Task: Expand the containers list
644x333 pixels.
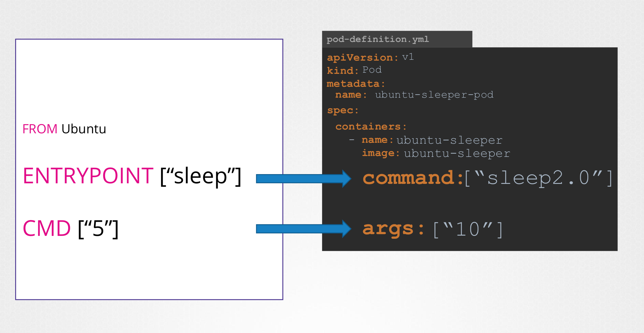Action: tap(371, 126)
